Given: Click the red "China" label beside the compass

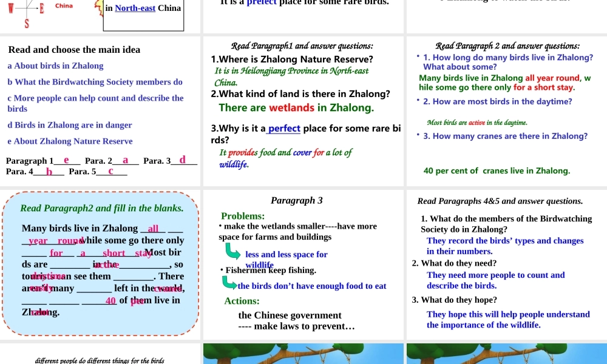Looking at the screenshot, I should click(x=64, y=6).
